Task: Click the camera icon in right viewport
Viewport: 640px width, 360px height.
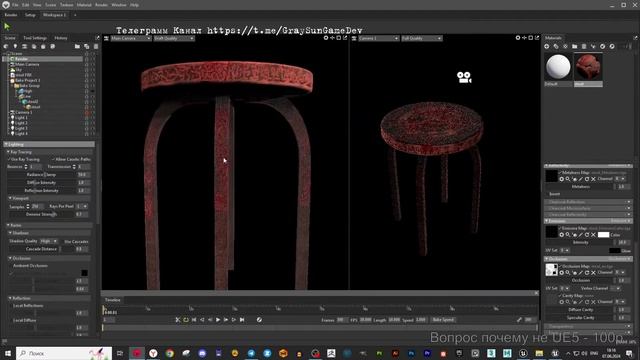Action: click(464, 78)
